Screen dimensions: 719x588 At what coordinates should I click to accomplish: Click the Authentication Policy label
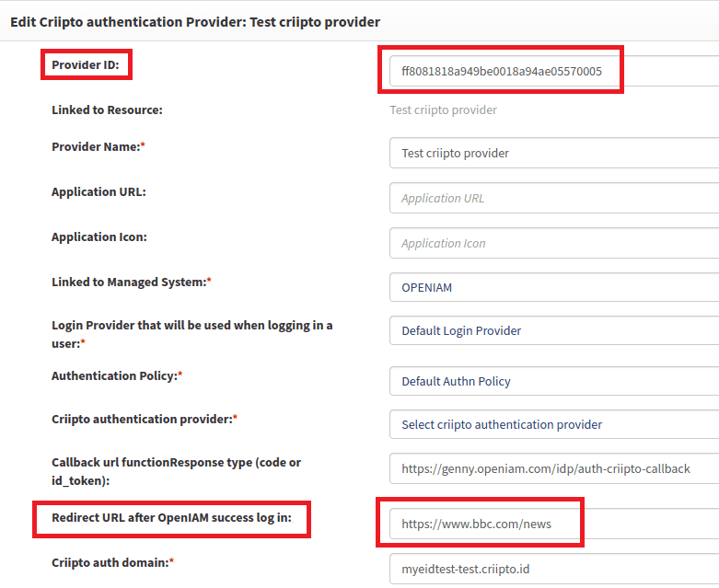point(116,375)
